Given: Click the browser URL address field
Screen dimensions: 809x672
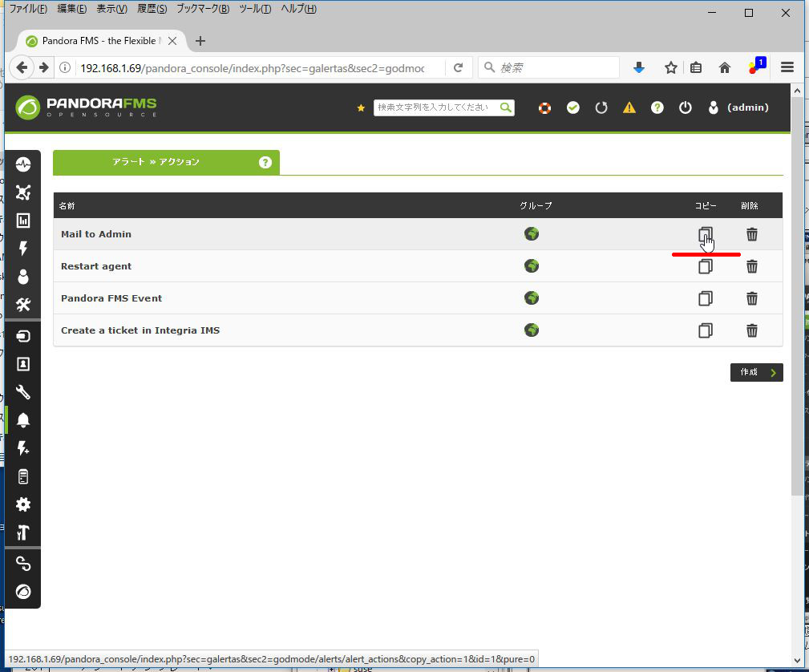Looking at the screenshot, I should [x=253, y=68].
